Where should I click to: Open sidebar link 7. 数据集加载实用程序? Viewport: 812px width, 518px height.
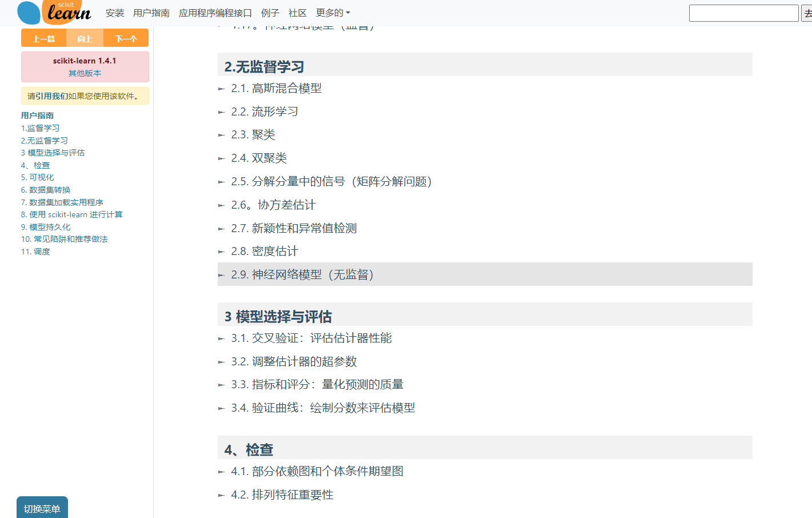coord(62,202)
